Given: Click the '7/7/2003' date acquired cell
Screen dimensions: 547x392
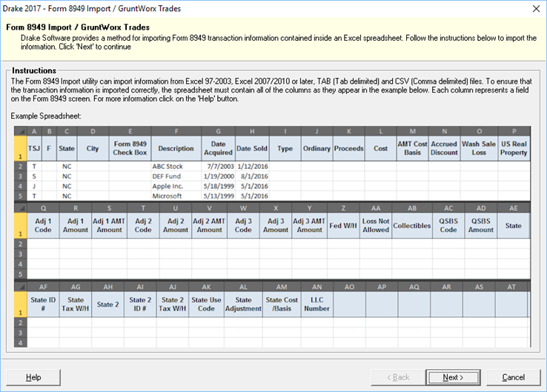Looking at the screenshot, I should (219, 166).
